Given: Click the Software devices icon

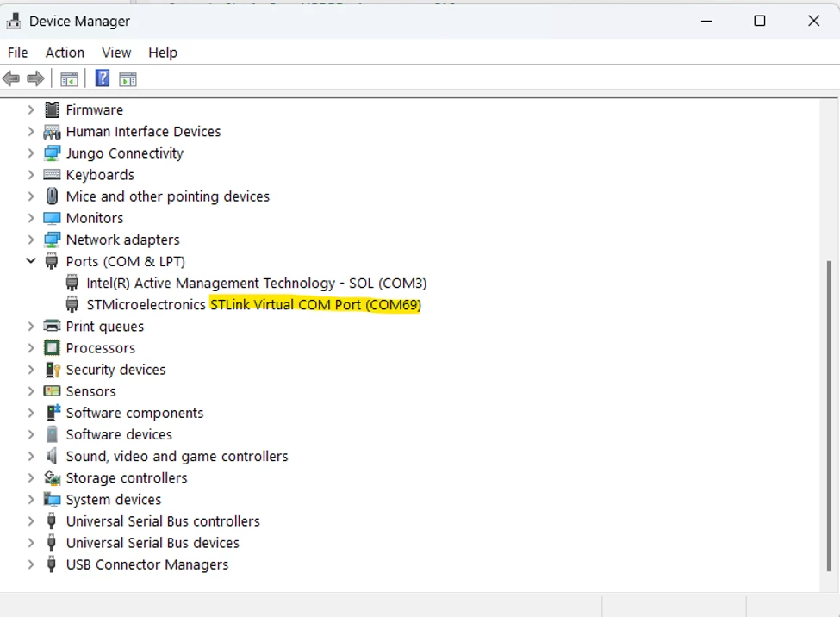Looking at the screenshot, I should click(x=52, y=434).
